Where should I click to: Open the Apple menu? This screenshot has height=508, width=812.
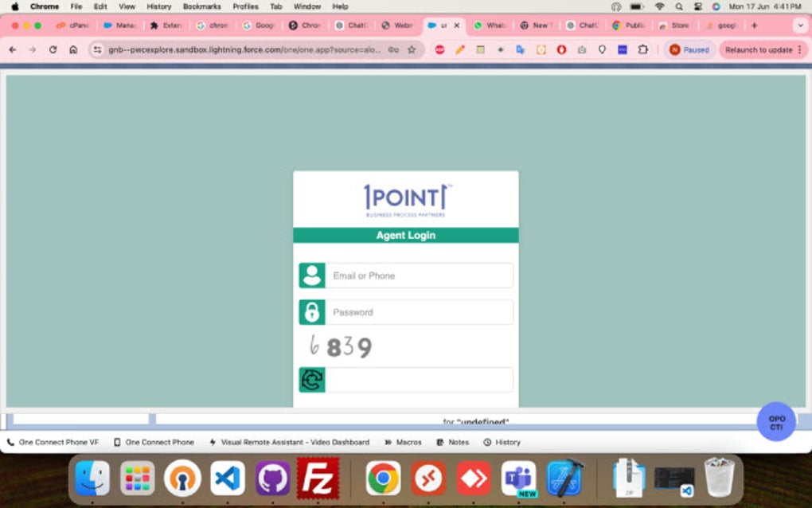pyautogui.click(x=15, y=6)
